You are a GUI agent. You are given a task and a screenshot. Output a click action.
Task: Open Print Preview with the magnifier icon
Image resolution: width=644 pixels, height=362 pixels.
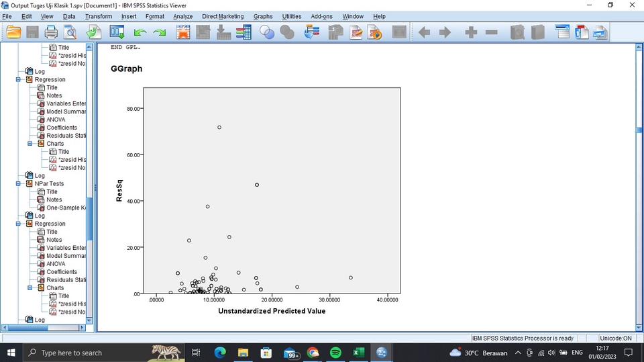[x=70, y=32]
